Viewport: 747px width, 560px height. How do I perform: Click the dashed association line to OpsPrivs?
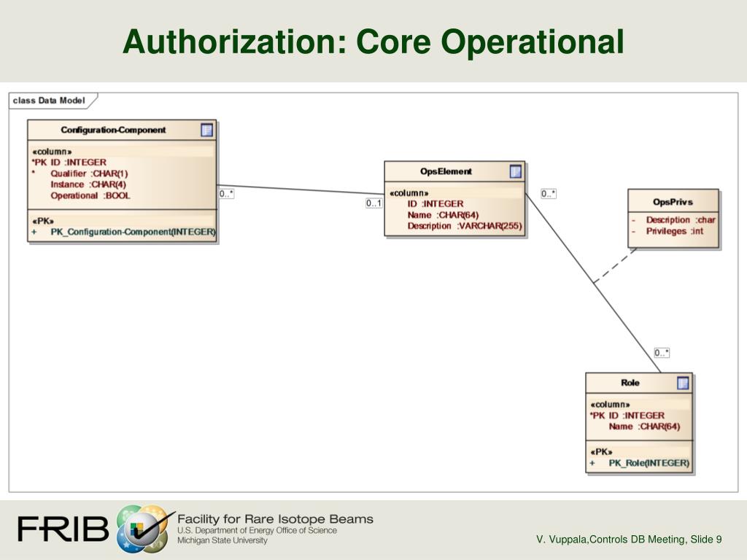615,265
